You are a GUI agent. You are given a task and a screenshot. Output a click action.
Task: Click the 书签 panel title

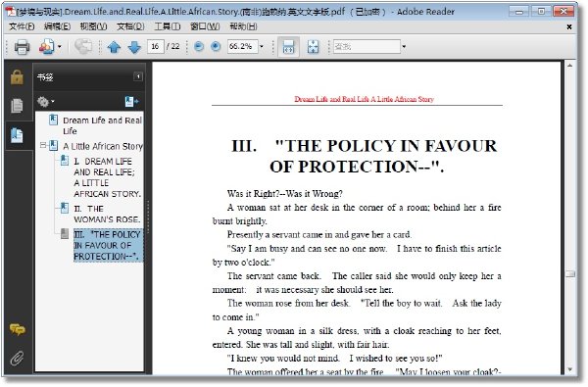click(45, 77)
